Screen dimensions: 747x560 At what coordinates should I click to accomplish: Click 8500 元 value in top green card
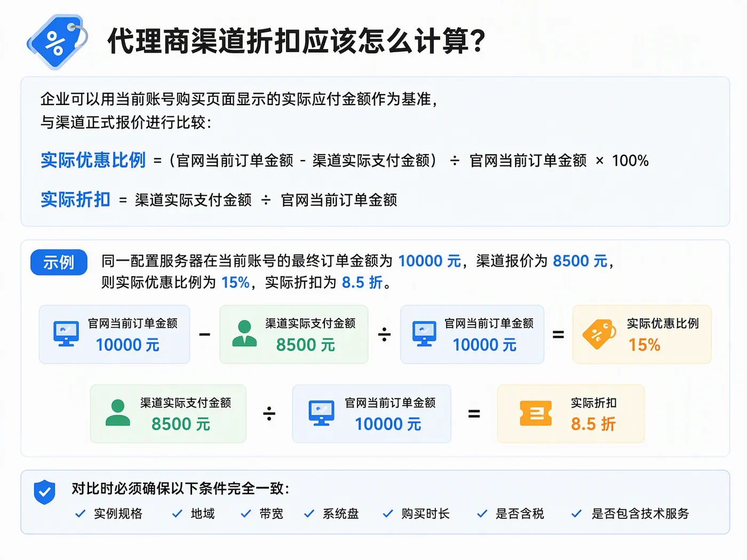[305, 345]
